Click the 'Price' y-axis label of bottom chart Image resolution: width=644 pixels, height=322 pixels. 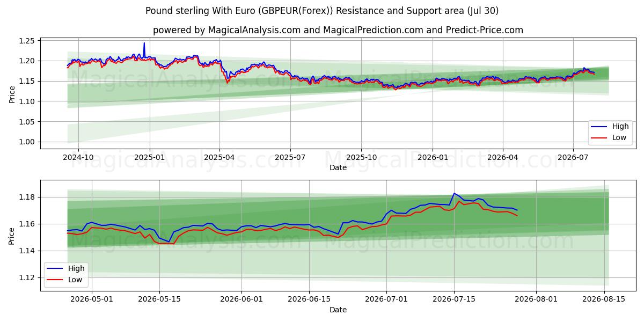pos(12,235)
